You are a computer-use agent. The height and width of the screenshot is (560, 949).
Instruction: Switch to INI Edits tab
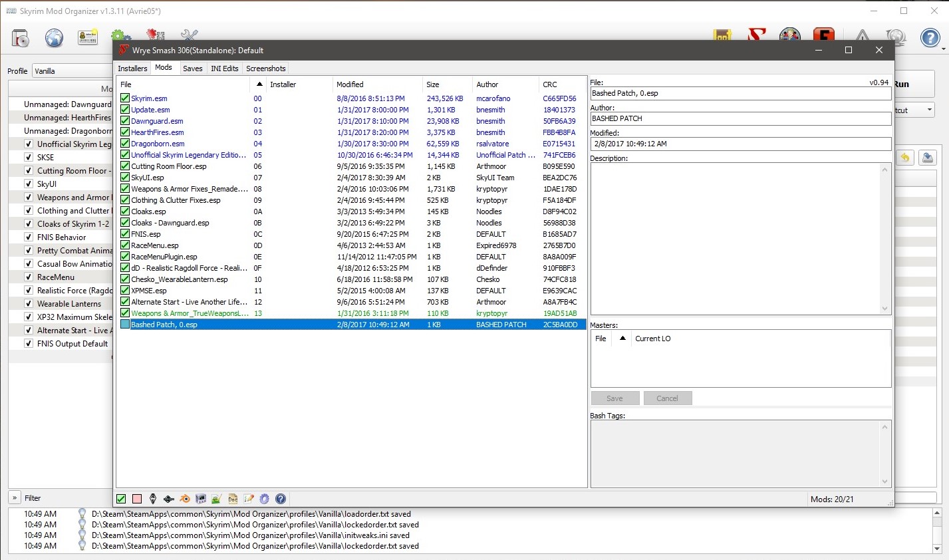pos(225,69)
